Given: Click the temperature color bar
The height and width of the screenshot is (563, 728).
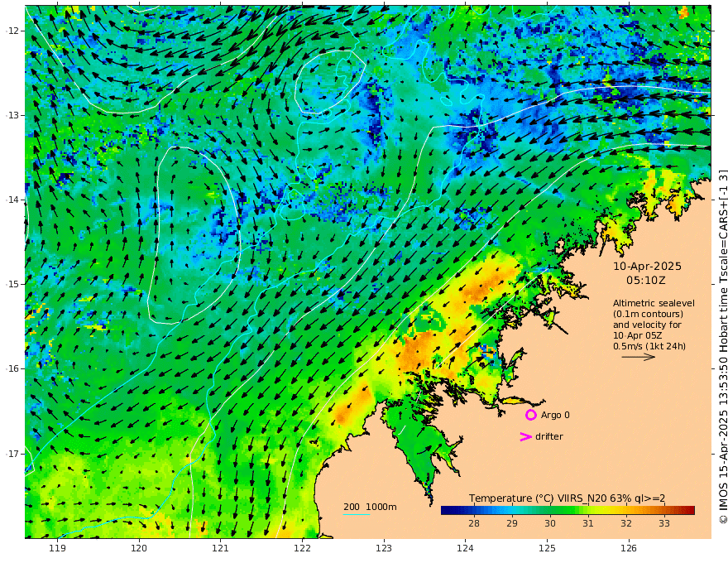Looking at the screenshot, I should pyautogui.click(x=568, y=510).
